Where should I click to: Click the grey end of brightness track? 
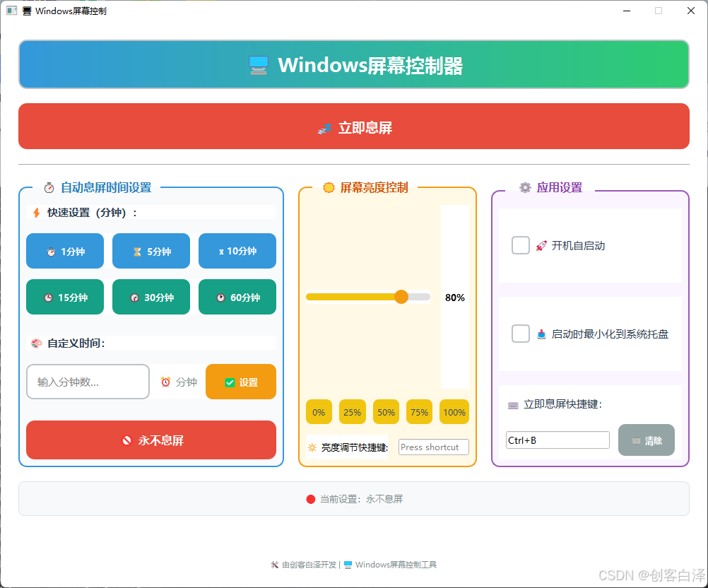pos(419,297)
